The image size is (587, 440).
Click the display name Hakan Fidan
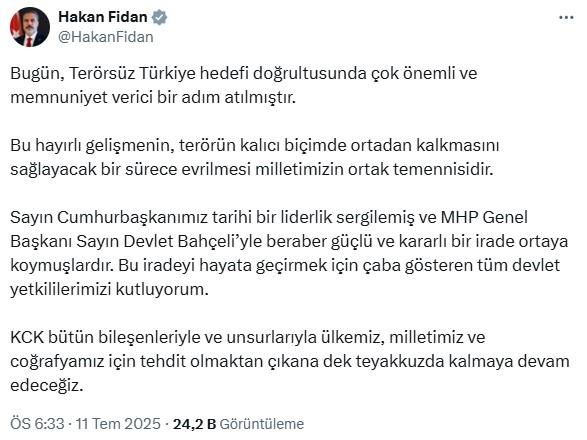click(x=103, y=17)
